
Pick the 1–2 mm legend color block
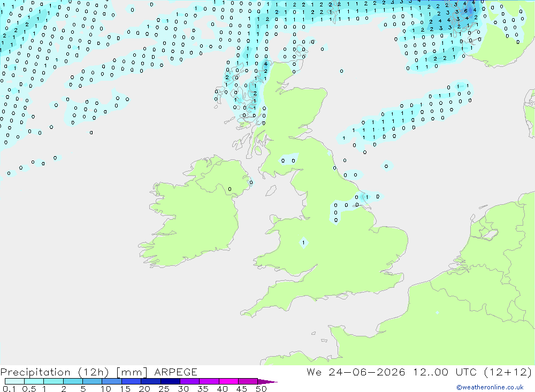(x=53, y=381)
